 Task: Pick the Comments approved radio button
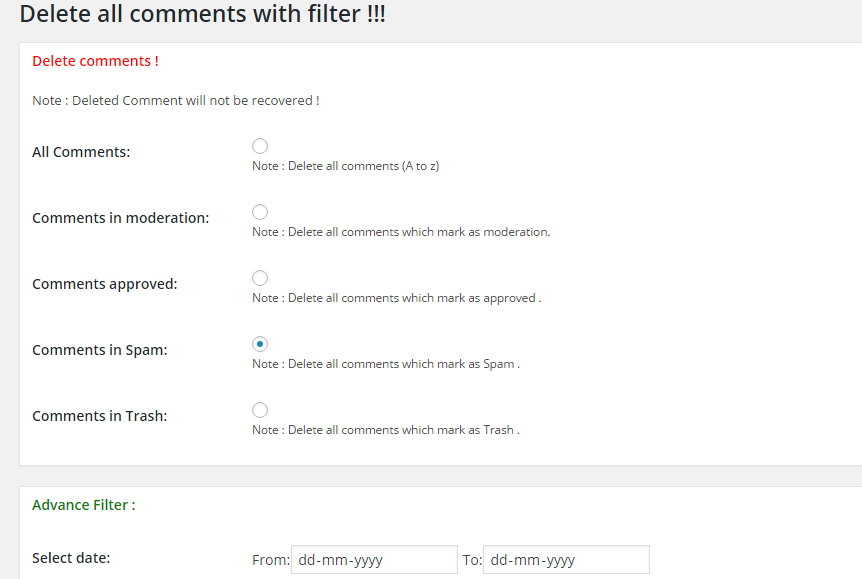260,278
